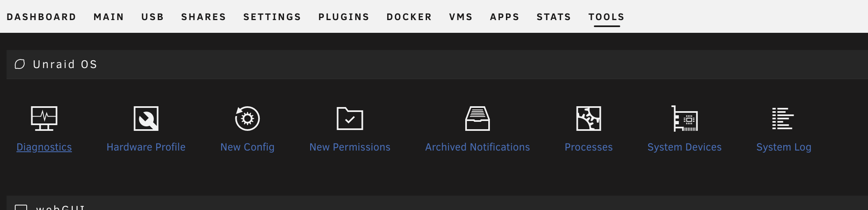Click the Unraid OS section icon
Image resolution: width=868 pixels, height=210 pixels.
point(20,64)
